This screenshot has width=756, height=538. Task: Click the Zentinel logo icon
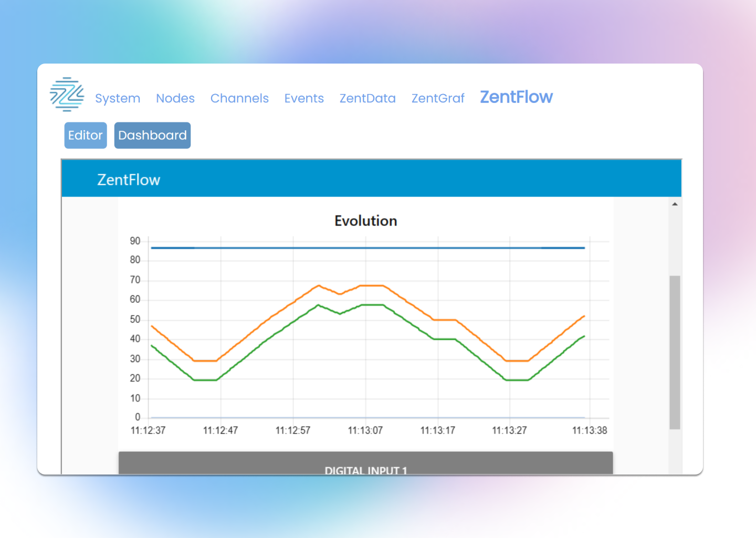tap(67, 95)
